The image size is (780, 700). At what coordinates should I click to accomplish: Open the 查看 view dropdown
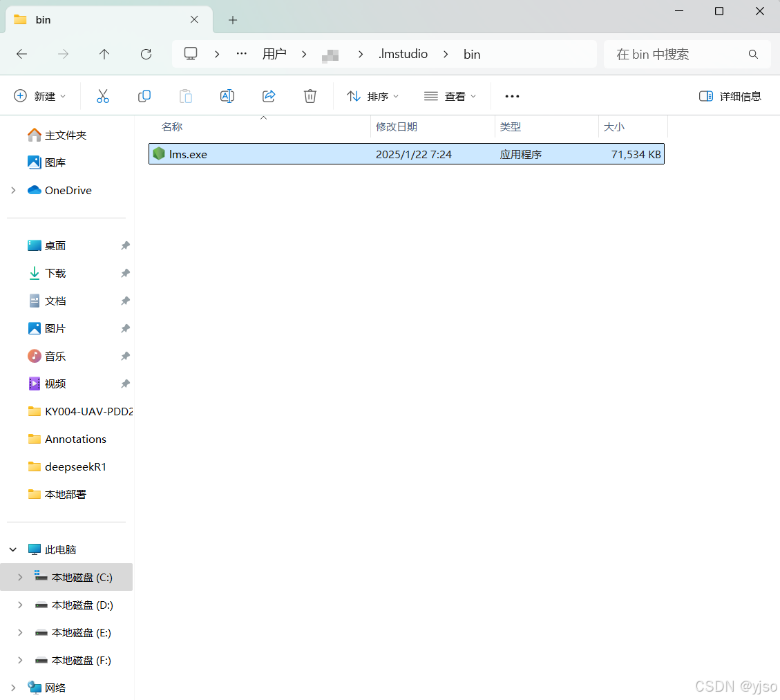450,96
